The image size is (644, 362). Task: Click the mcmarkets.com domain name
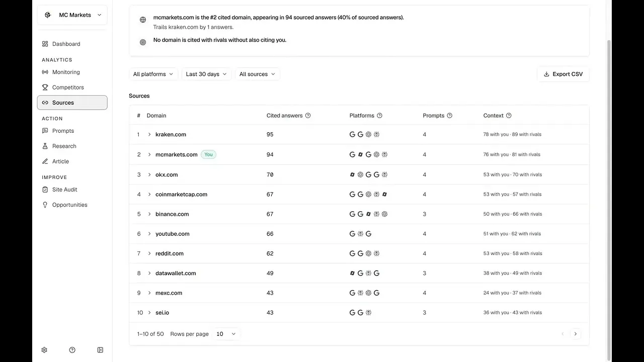177,155
